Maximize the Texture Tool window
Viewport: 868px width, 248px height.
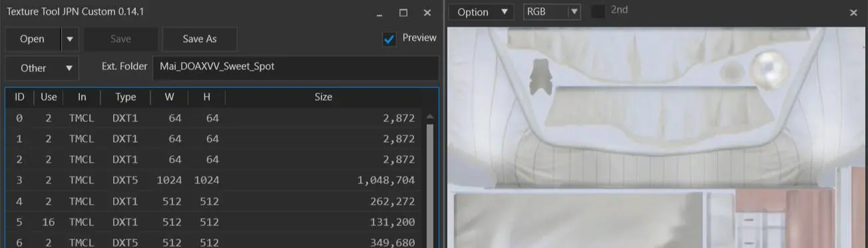(x=403, y=13)
